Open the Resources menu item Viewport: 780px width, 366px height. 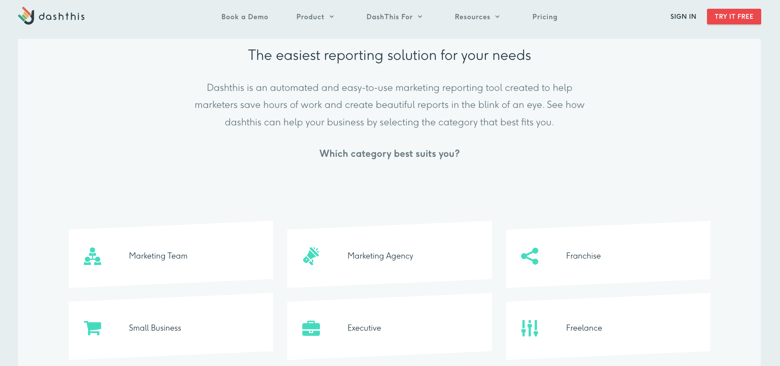473,17
